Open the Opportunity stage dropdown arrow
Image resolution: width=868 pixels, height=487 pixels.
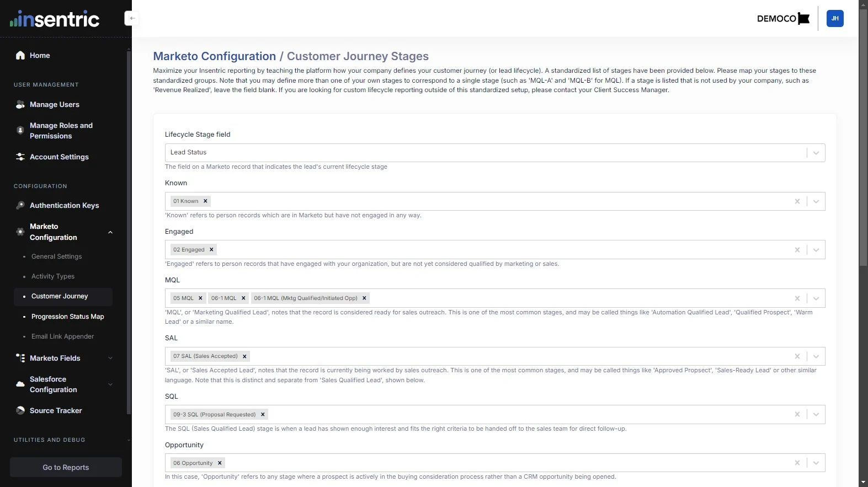pyautogui.click(x=816, y=463)
